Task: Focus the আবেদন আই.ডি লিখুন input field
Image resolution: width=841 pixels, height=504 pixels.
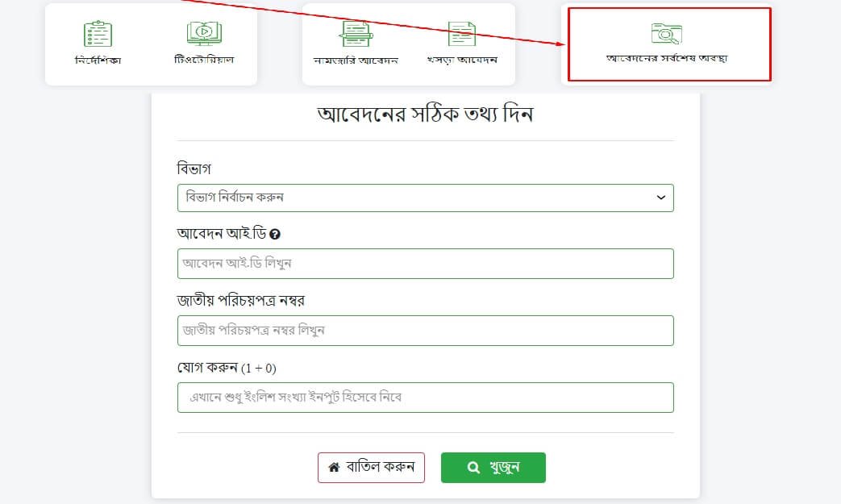Action: click(x=425, y=264)
